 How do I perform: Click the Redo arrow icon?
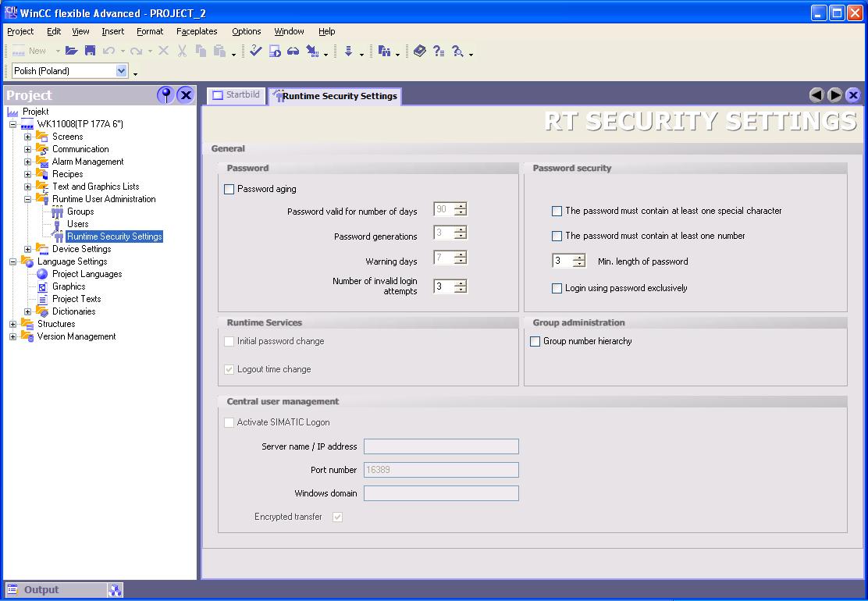click(136, 51)
